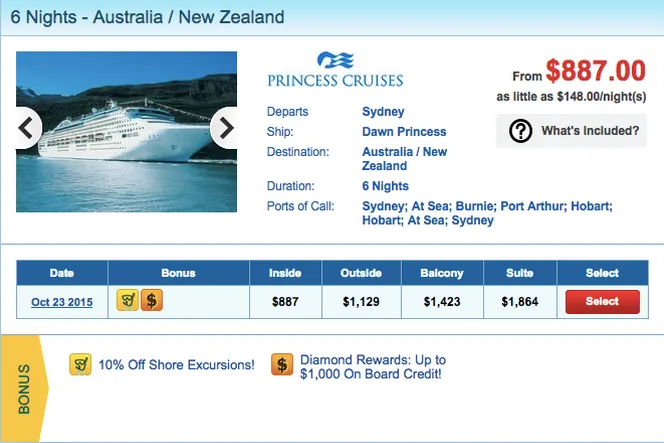Click the shore excursions icon in table row
Image resolution: width=664 pixels, height=443 pixels.
click(x=127, y=300)
